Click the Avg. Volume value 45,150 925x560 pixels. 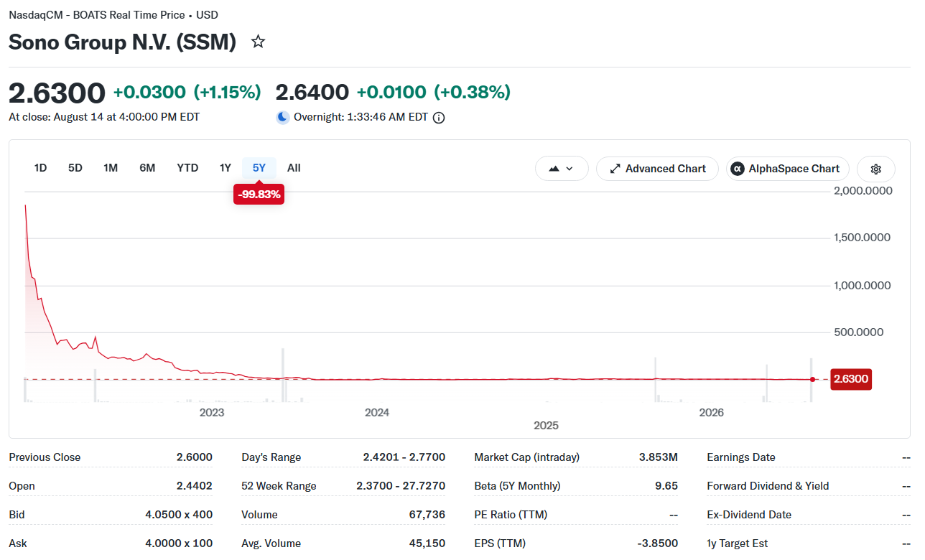(x=426, y=543)
